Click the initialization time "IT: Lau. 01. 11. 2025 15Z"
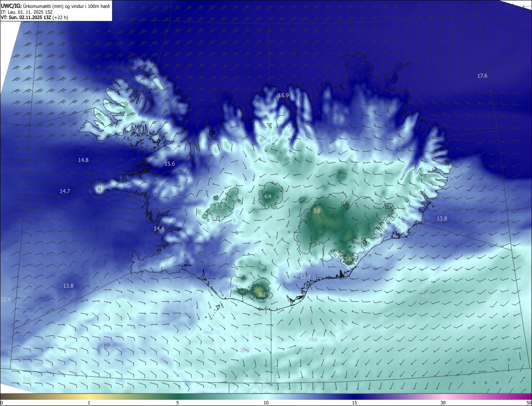 click(x=27, y=12)
